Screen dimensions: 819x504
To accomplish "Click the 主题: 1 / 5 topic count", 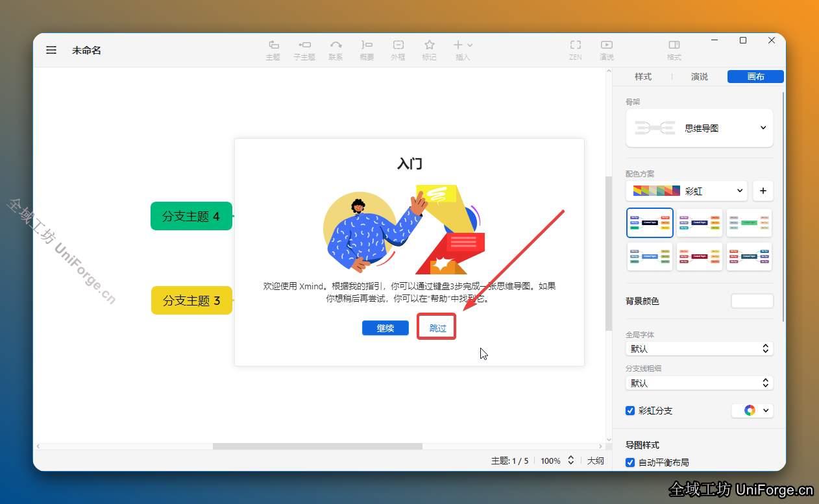I will [x=509, y=461].
